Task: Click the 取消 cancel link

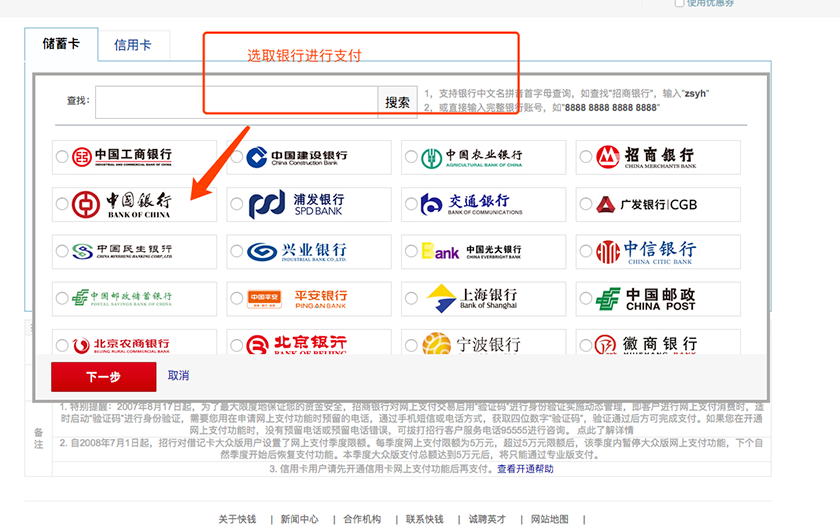Action: coord(178,376)
